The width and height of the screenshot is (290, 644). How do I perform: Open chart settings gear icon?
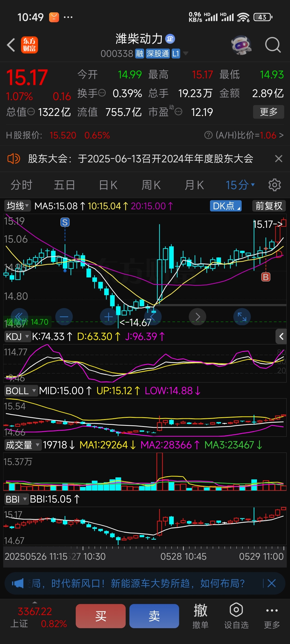[274, 185]
